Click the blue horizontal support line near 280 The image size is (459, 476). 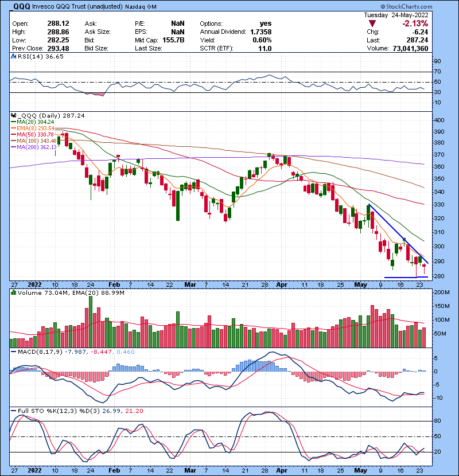point(406,277)
